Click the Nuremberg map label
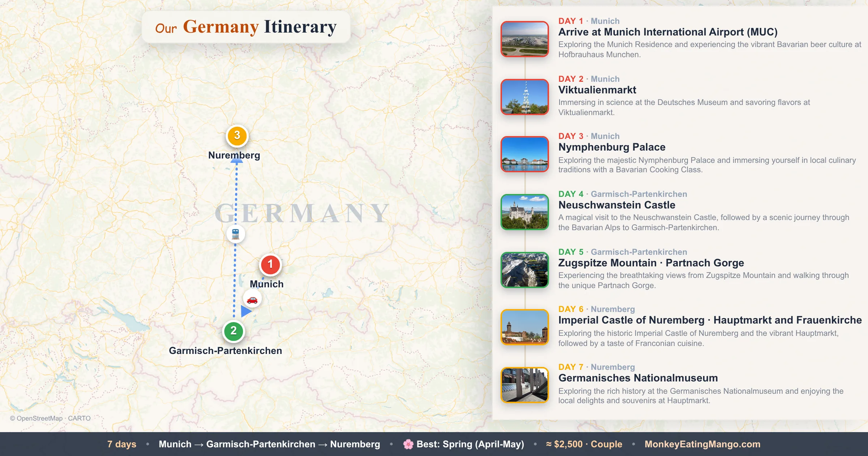 click(234, 155)
